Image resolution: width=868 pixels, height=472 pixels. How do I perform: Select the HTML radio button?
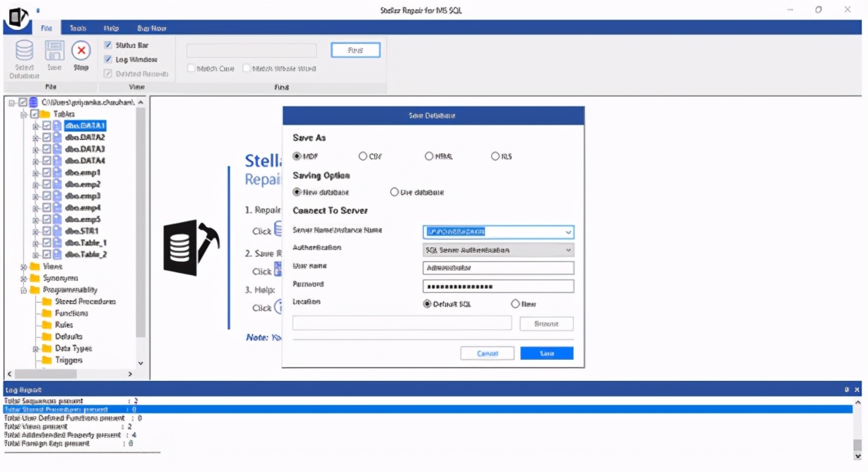click(429, 157)
